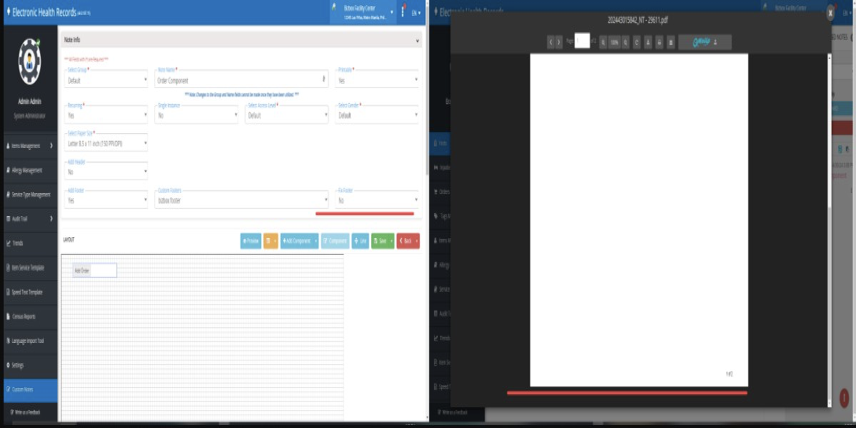Open Items Management in sidebar
The height and width of the screenshot is (428, 856).
[x=30, y=146]
